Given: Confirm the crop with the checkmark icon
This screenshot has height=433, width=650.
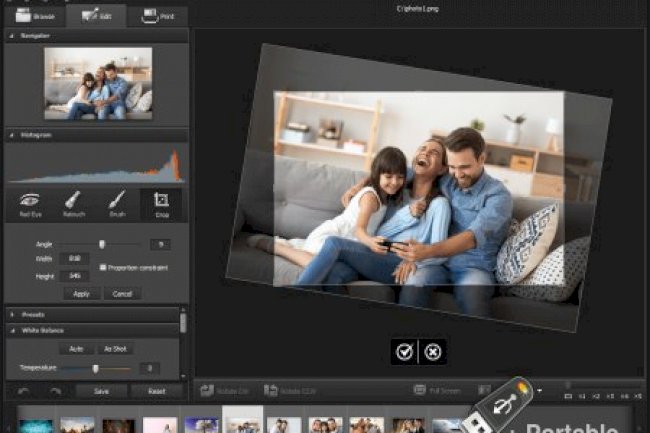Looking at the screenshot, I should pyautogui.click(x=404, y=351).
